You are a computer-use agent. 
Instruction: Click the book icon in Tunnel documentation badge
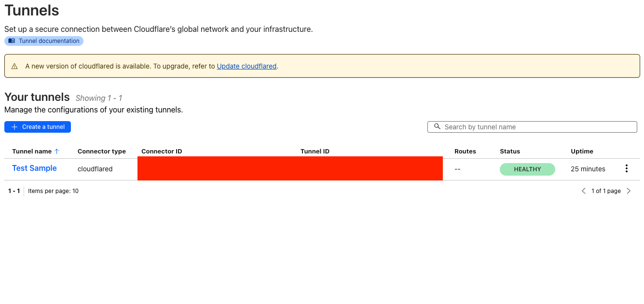[x=12, y=41]
